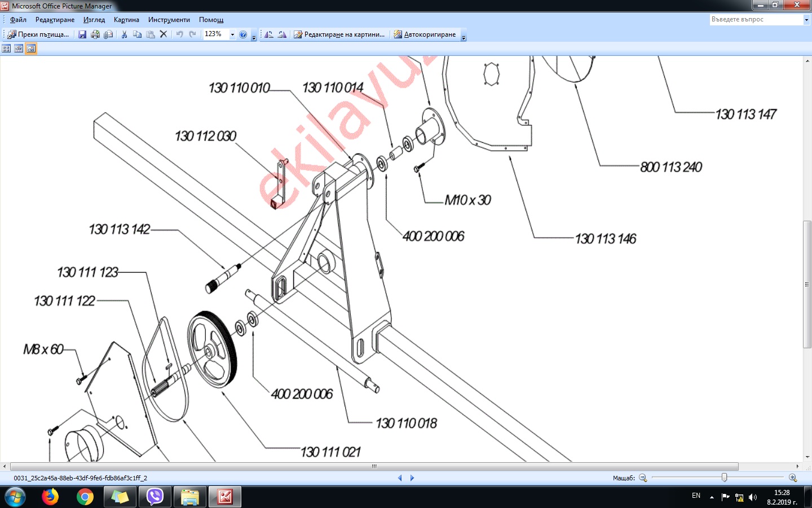
Task: Expand the zoom percentage dropdown
Action: coord(232,34)
